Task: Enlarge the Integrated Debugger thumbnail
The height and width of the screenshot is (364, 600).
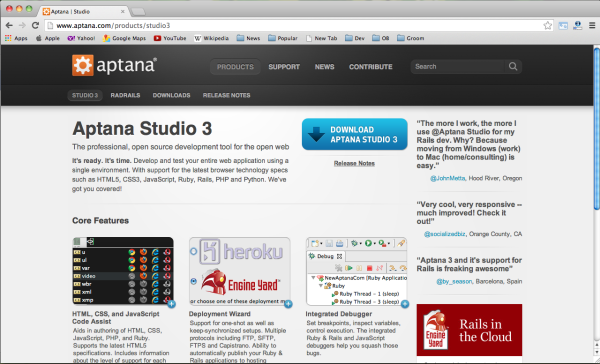Action: (356, 271)
